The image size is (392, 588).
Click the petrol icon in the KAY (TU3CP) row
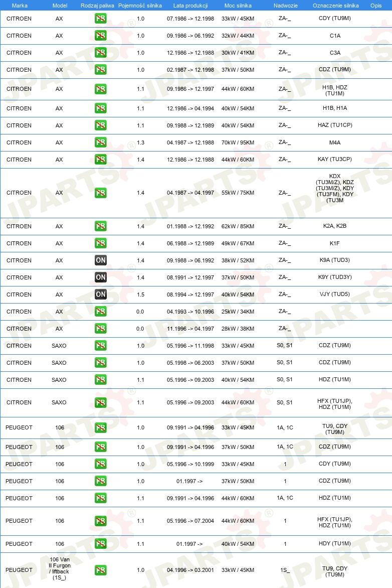[100, 160]
